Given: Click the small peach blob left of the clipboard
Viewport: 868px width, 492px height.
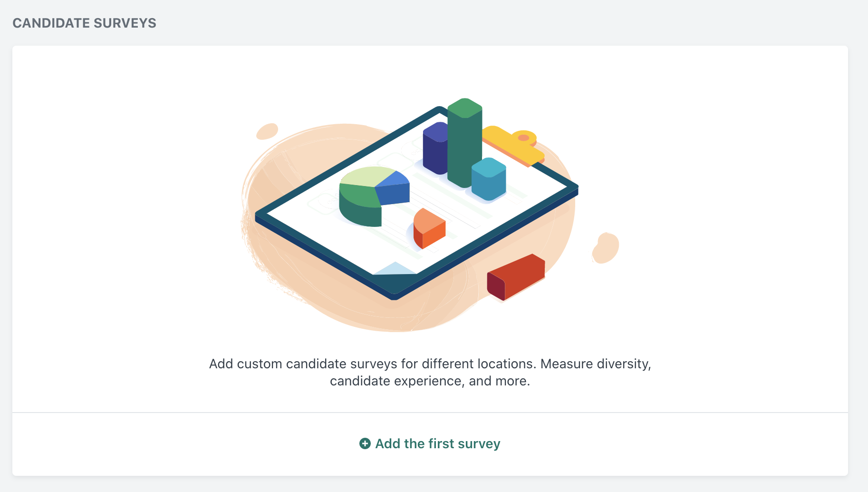Looking at the screenshot, I should coord(267,131).
